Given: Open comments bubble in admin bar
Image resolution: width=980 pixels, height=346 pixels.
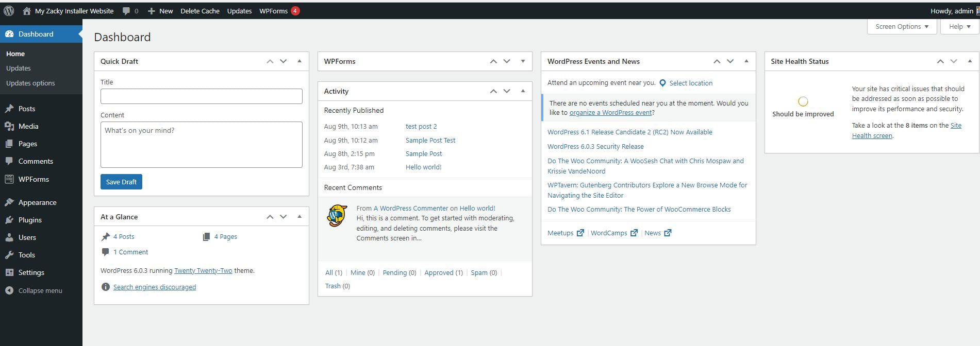Looking at the screenshot, I should (x=126, y=11).
